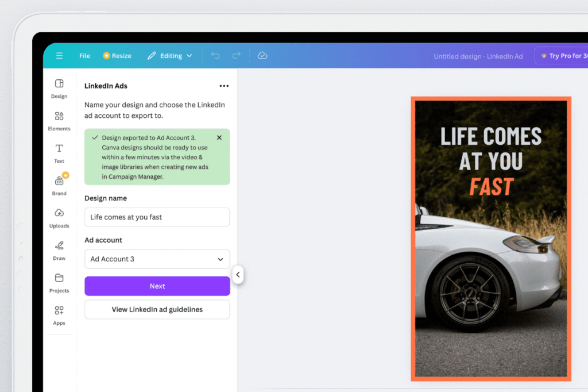The image size is (588, 392).
Task: Click the cloud save status icon
Action: point(262,56)
